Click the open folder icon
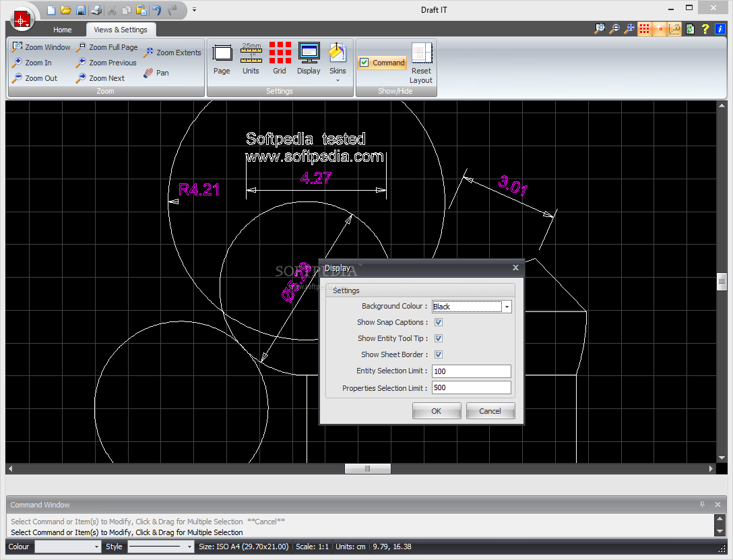This screenshot has width=733, height=560. 66,10
